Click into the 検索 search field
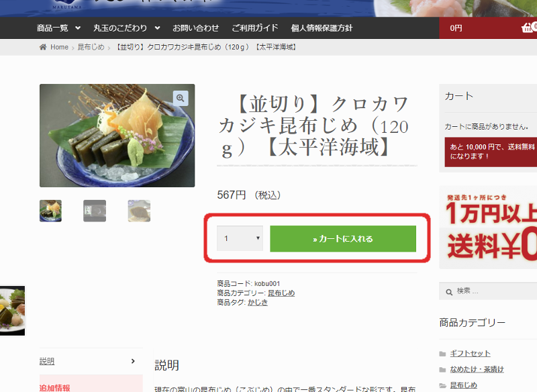 pyautogui.click(x=493, y=291)
